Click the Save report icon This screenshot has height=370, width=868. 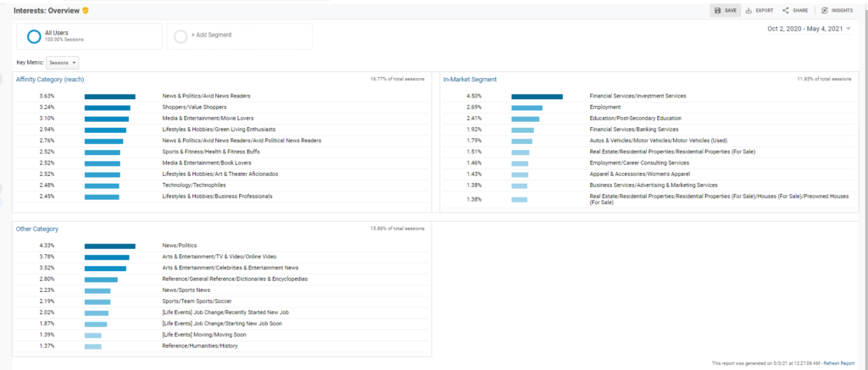[718, 10]
